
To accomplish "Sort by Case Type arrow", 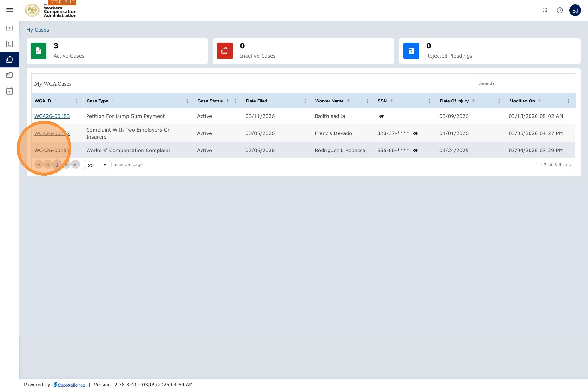I will [113, 101].
